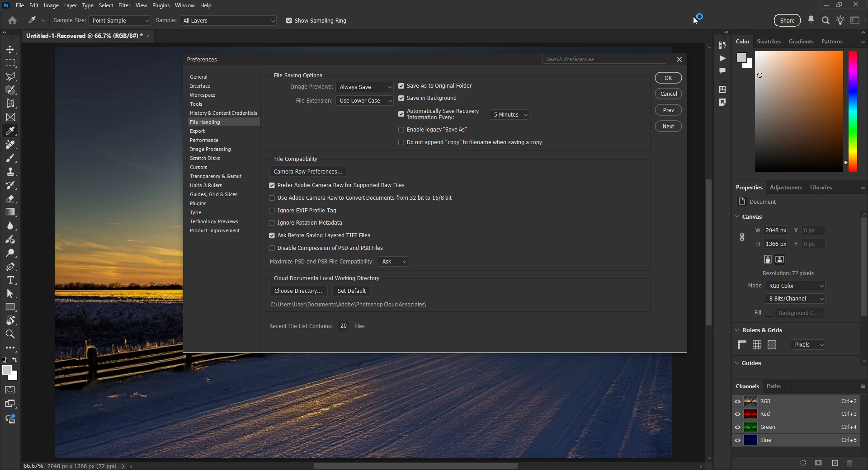Select Performance in Preferences list
The width and height of the screenshot is (868, 470).
(x=224, y=140)
